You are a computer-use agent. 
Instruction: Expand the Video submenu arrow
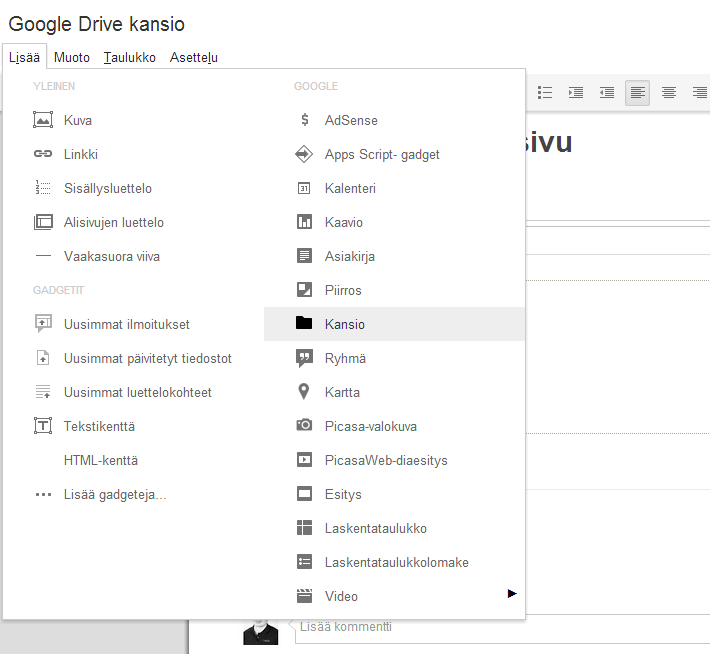point(512,594)
